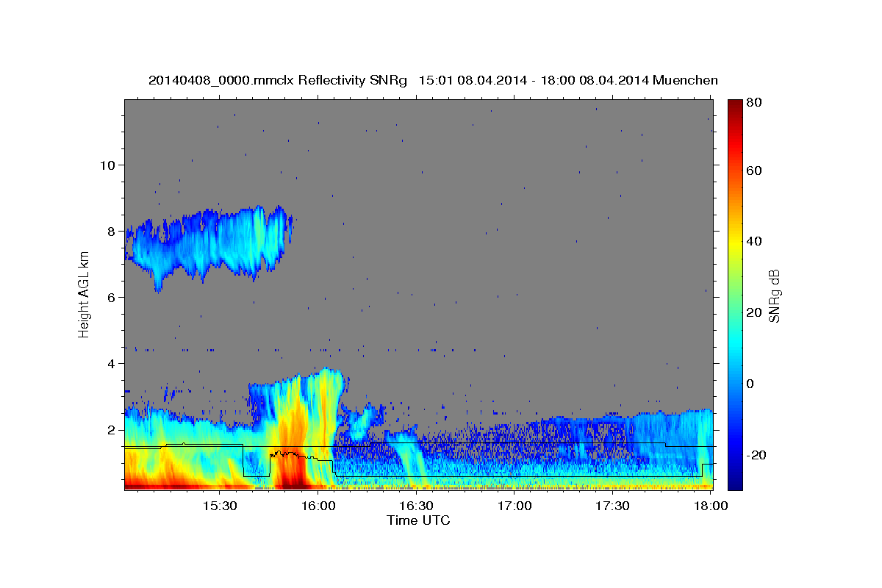Click the 17:00 time tick label
The image size is (882, 588).
[x=514, y=506]
